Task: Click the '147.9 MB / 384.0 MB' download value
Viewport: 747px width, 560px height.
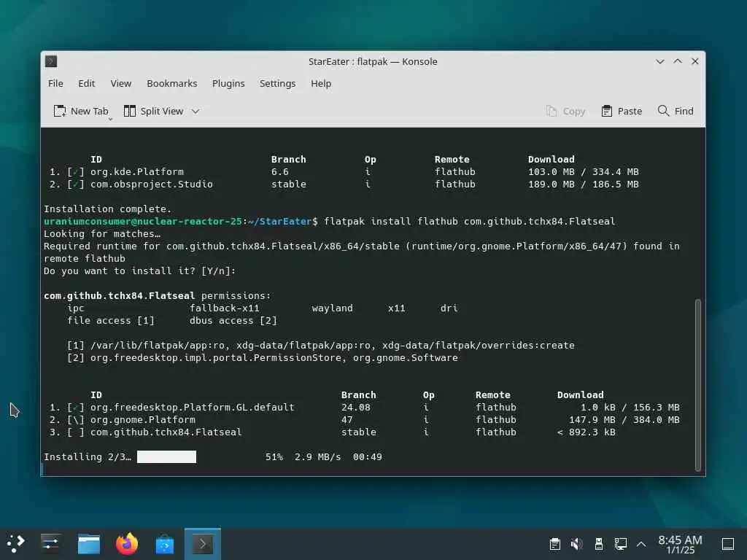Action: [624, 419]
